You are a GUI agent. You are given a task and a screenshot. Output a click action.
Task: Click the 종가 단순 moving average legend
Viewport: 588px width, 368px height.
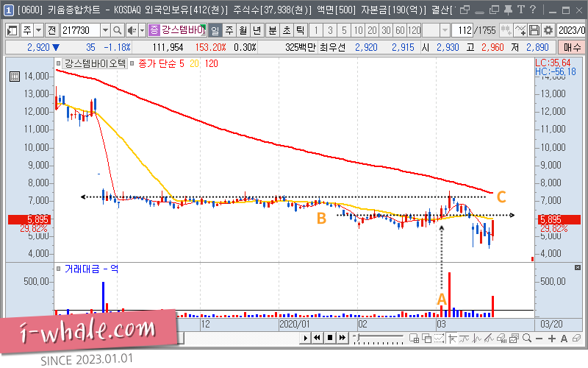(157, 63)
